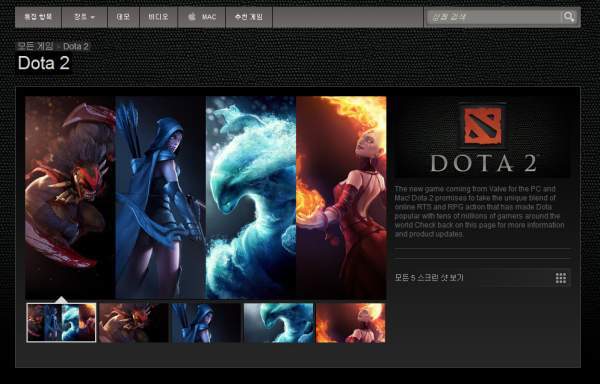Focus the store search input field
The height and width of the screenshot is (384, 600).
tap(494, 17)
